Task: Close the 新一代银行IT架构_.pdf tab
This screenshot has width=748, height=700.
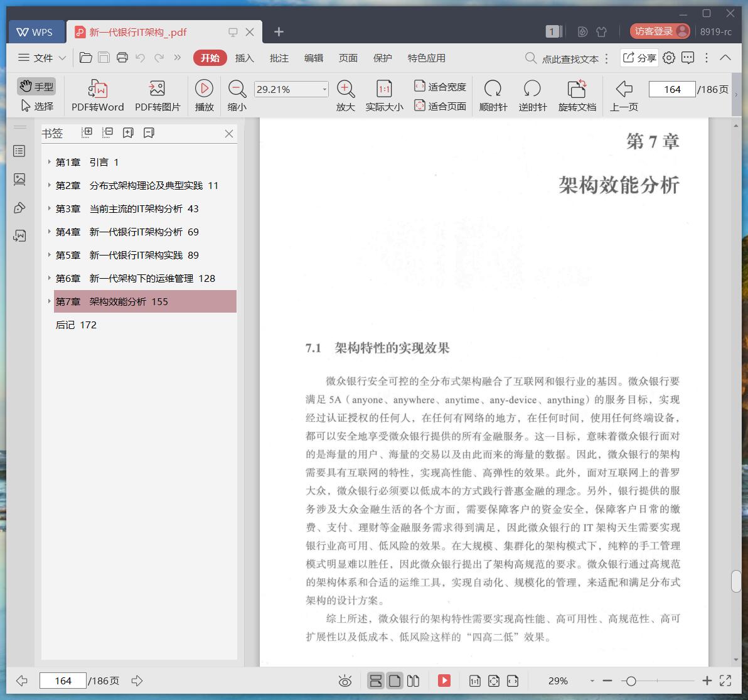Action: pyautogui.click(x=250, y=32)
